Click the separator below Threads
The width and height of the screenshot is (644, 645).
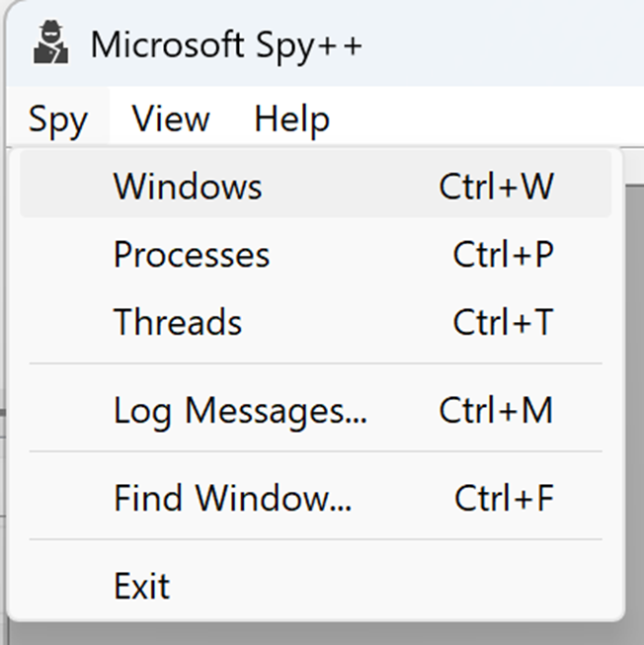[316, 363]
